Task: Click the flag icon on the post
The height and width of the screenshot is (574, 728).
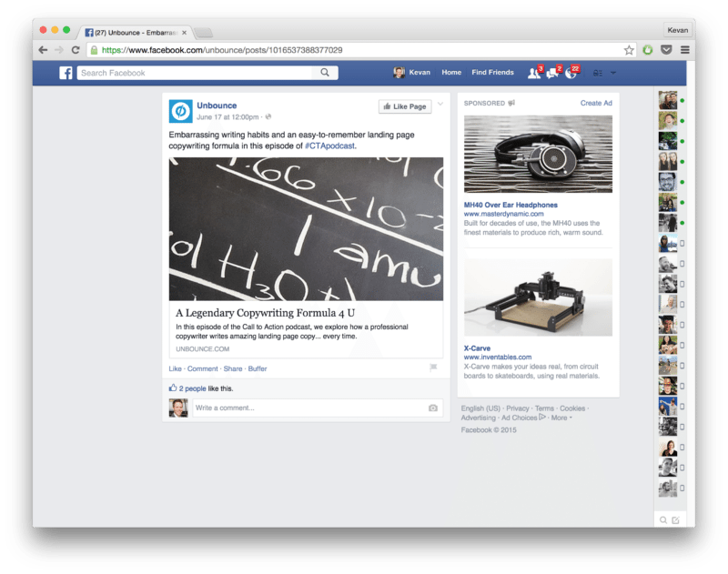Action: click(433, 368)
